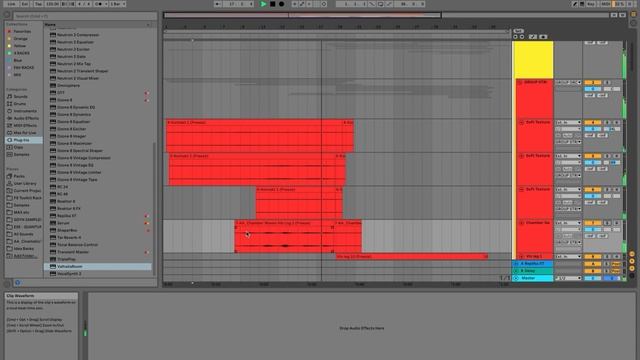640x360 pixels.
Task: Select the Master track header
Action: tap(533, 278)
